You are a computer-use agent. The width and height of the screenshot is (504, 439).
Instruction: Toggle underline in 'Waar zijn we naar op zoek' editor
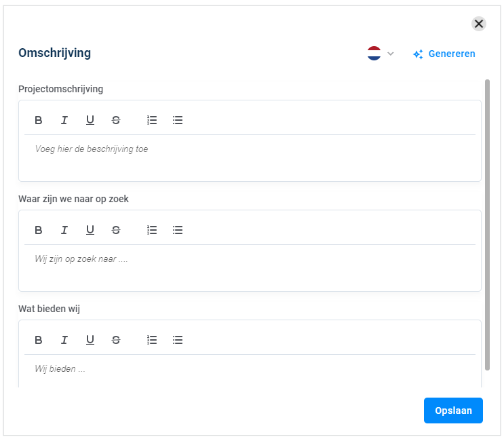90,230
